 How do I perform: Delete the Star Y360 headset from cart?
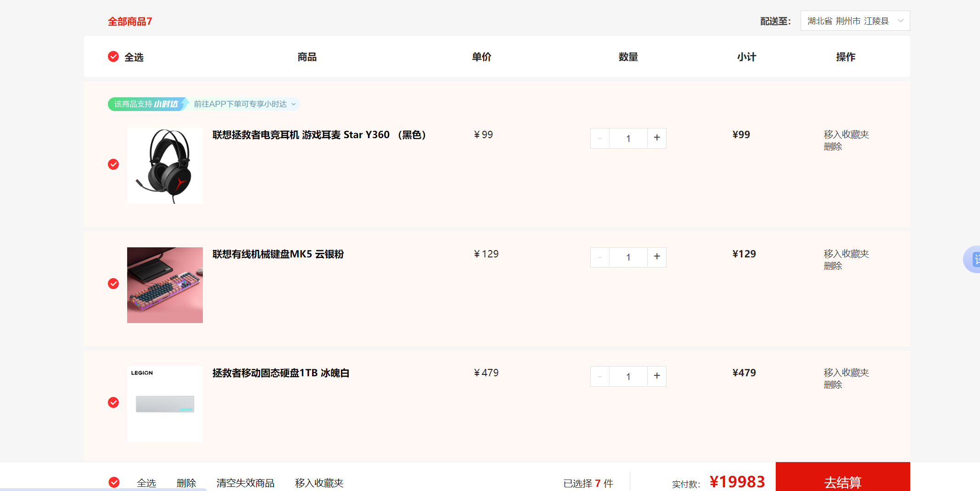click(x=833, y=146)
